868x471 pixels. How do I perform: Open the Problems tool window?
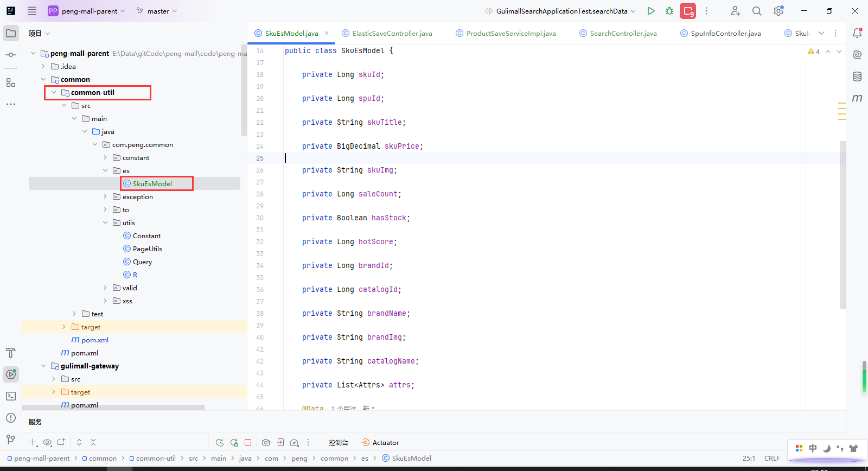[x=11, y=417]
